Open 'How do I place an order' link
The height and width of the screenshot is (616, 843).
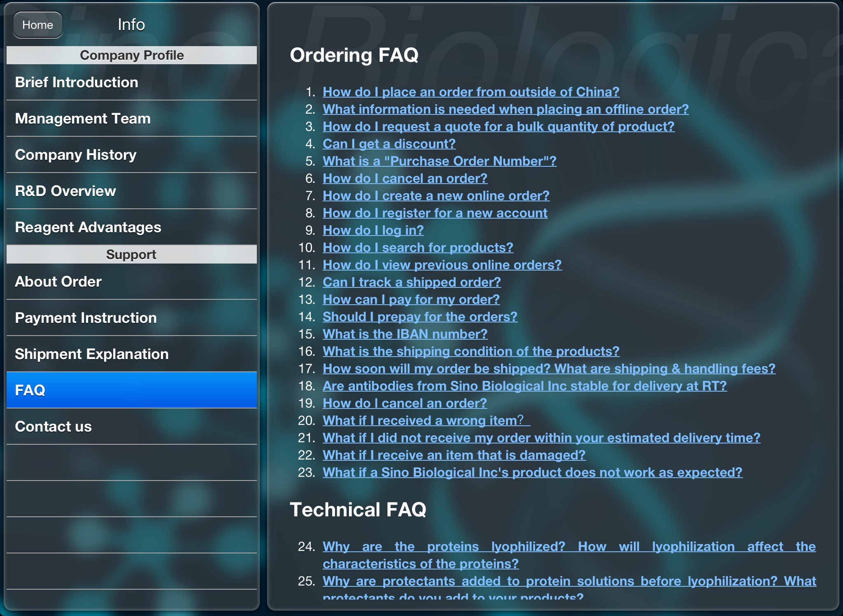click(470, 91)
